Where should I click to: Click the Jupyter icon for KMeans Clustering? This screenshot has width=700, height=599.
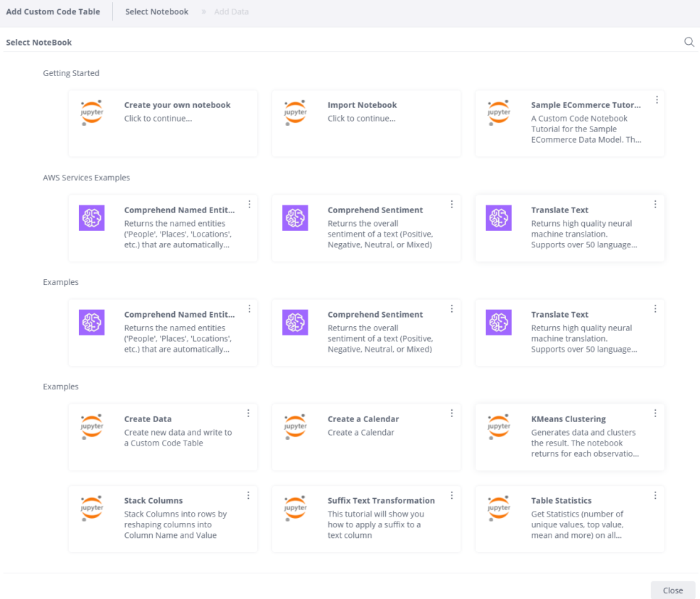click(499, 426)
